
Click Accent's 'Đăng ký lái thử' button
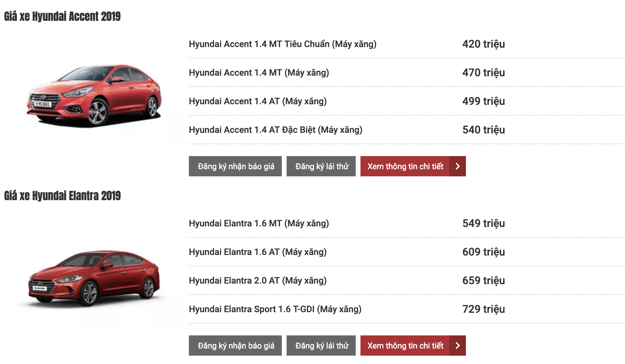pos(321,166)
